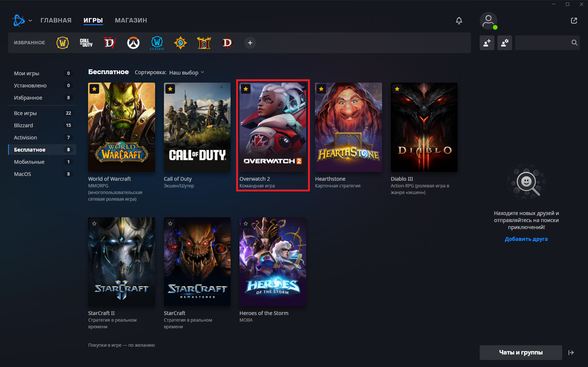This screenshot has width=588, height=367.
Task: Mark Heroes of the Storm as favorite
Action: pyautogui.click(x=246, y=224)
